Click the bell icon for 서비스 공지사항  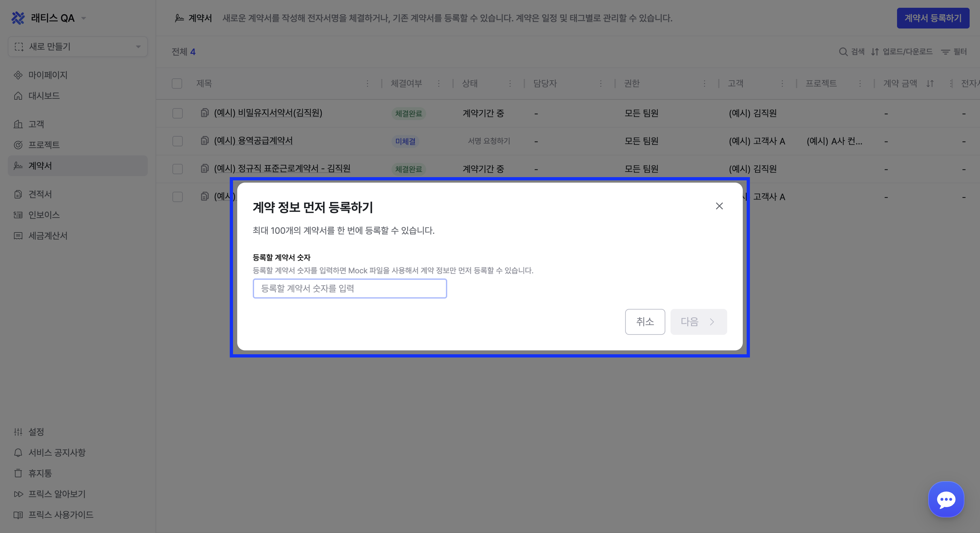(x=18, y=452)
